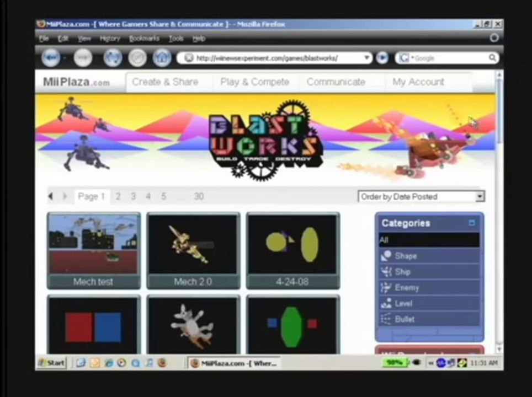Click the Windows Start button
This screenshot has width=532, height=397.
tap(51, 363)
